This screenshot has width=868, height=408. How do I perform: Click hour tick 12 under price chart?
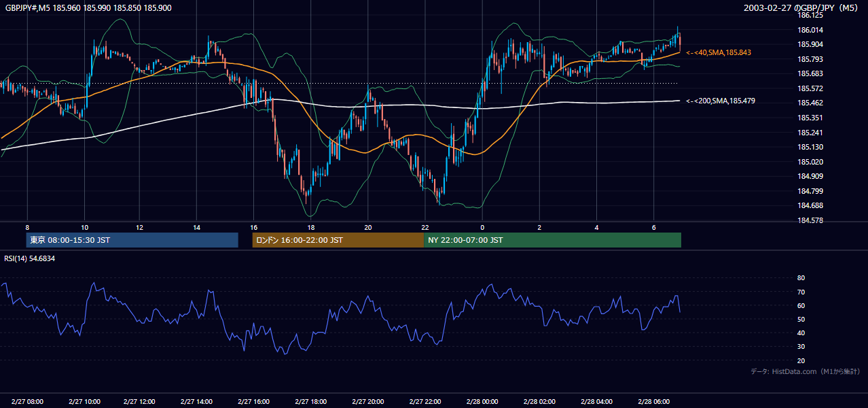tap(139, 227)
